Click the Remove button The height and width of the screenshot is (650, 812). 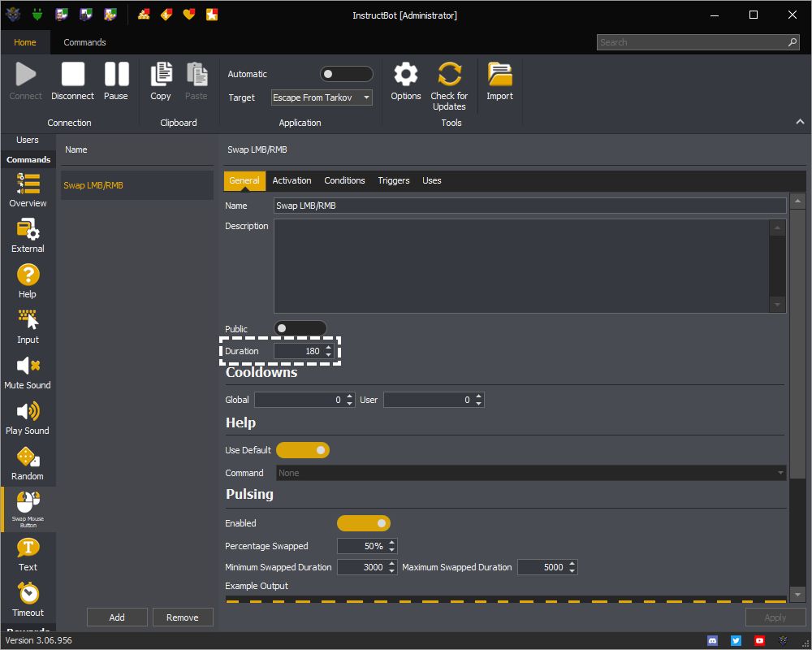pos(182,617)
